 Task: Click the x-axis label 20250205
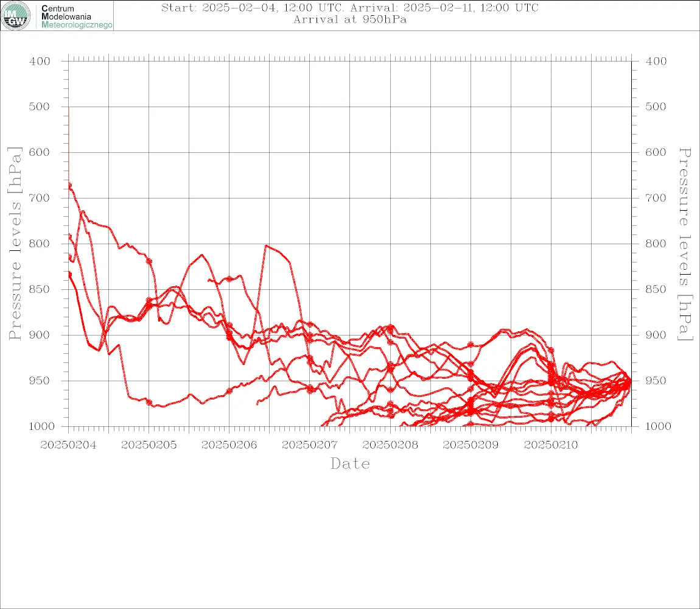coord(149,445)
